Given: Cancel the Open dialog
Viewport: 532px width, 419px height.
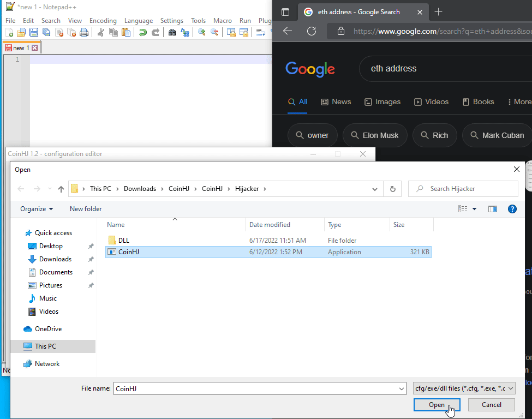Looking at the screenshot, I should click(491, 405).
